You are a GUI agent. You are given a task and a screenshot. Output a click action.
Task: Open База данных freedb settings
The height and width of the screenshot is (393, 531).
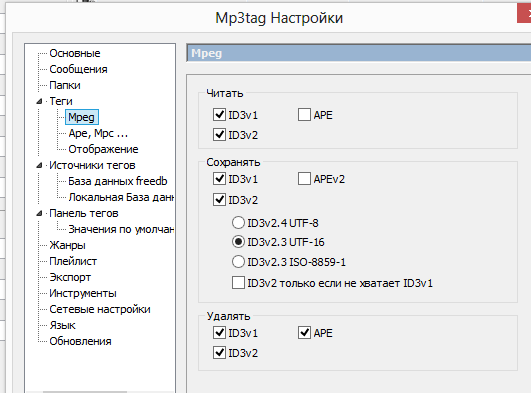(118, 181)
